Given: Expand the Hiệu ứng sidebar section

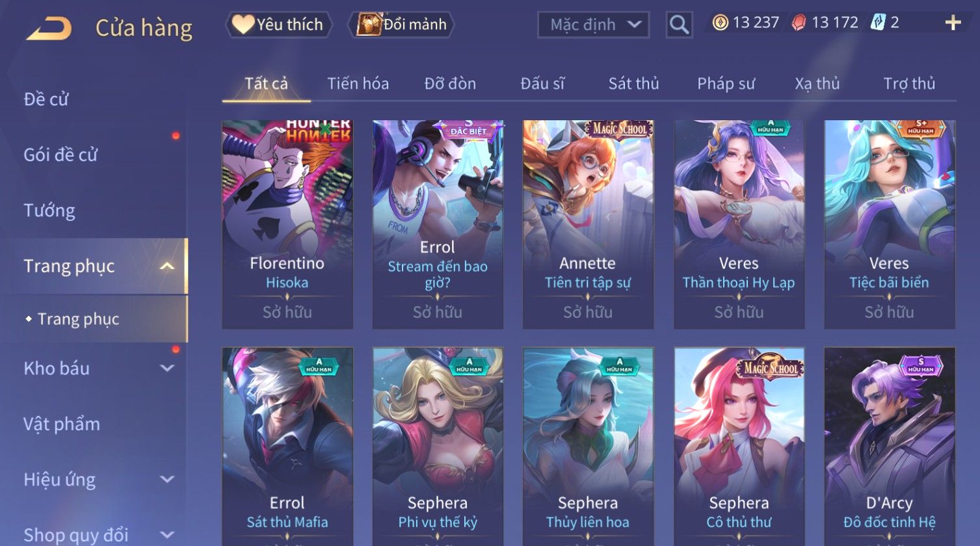Looking at the screenshot, I should click(167, 480).
